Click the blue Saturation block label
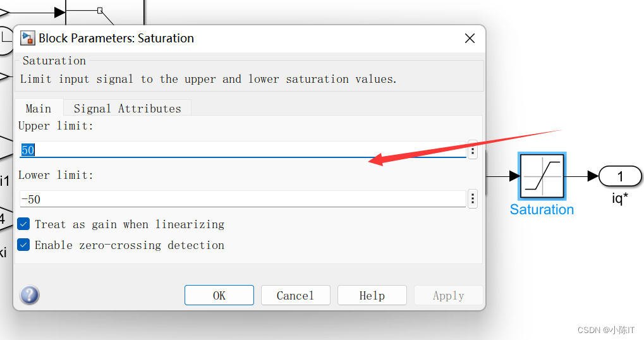The image size is (644, 340). click(x=542, y=209)
